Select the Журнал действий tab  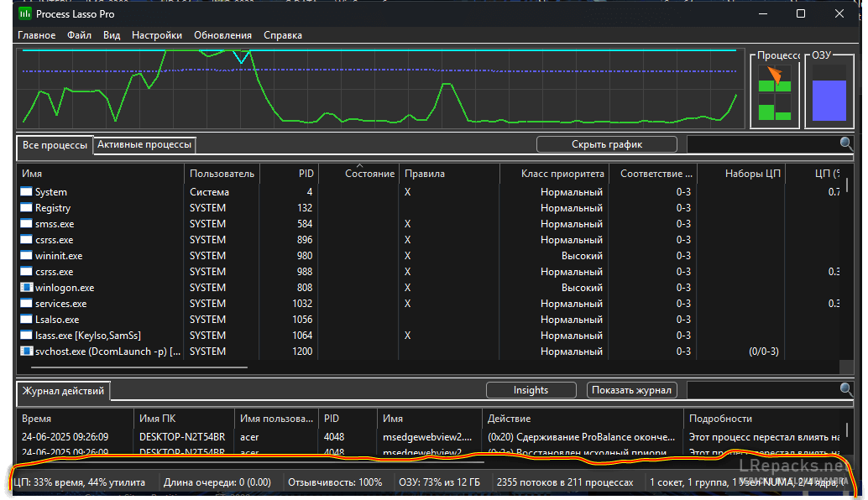coord(63,390)
